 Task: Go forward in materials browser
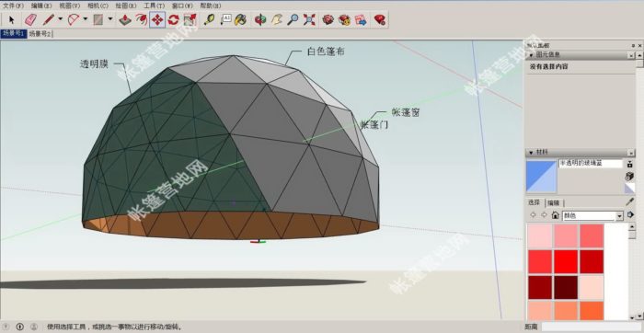(545, 214)
